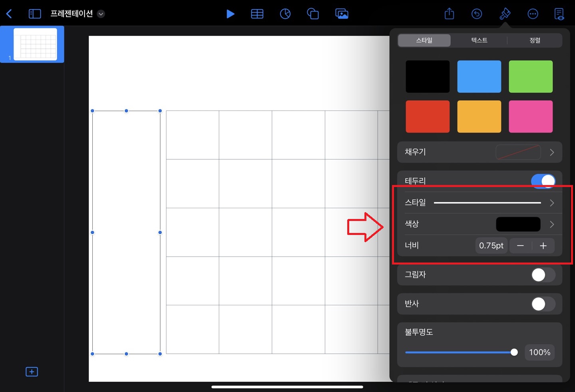Switch to the 텍스트 tab
The height and width of the screenshot is (392, 575).
(479, 40)
